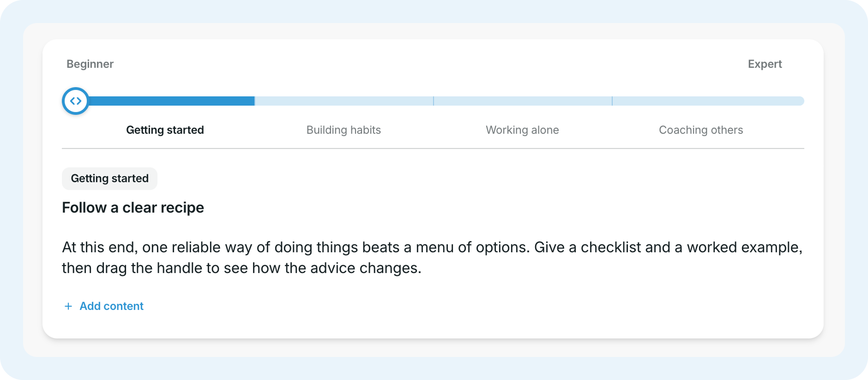868x380 pixels.
Task: Click the dark blue filled track segment
Action: tap(171, 101)
